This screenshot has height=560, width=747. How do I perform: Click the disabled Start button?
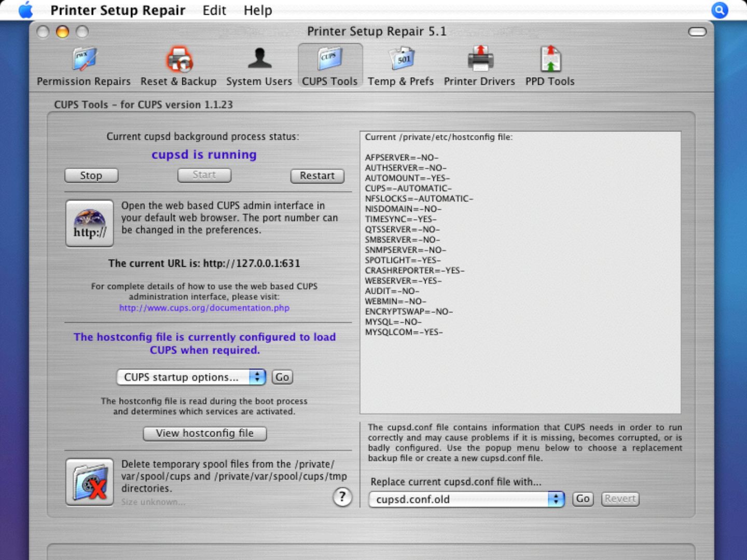point(204,175)
